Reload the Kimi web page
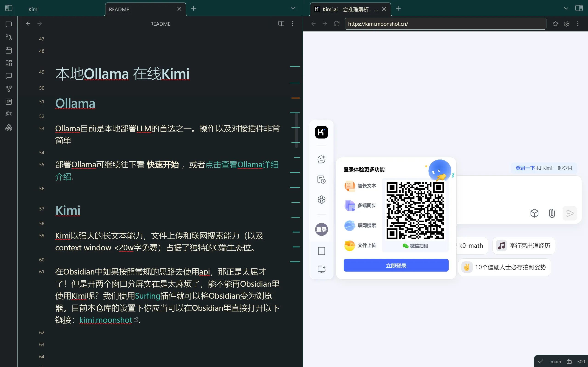This screenshot has width=588, height=367. [337, 24]
